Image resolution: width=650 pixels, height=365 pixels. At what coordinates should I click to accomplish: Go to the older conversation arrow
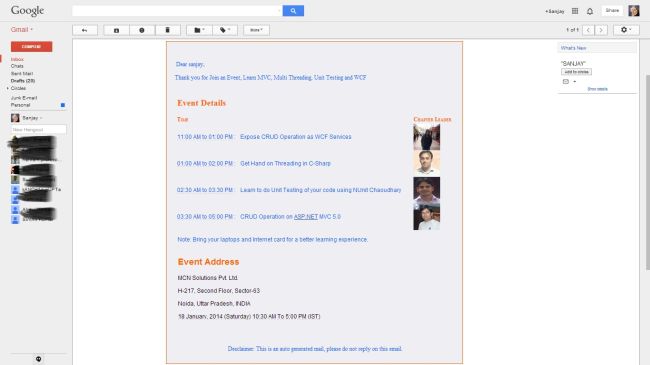coord(601,30)
